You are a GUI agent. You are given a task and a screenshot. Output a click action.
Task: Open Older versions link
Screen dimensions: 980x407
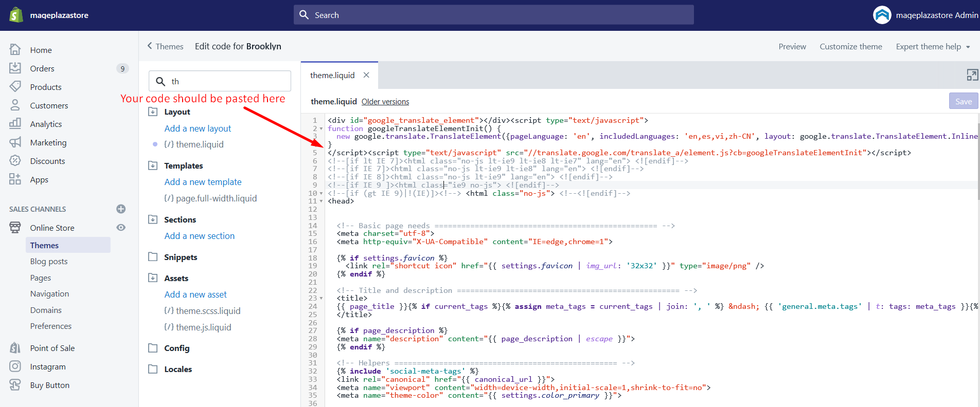(x=385, y=102)
